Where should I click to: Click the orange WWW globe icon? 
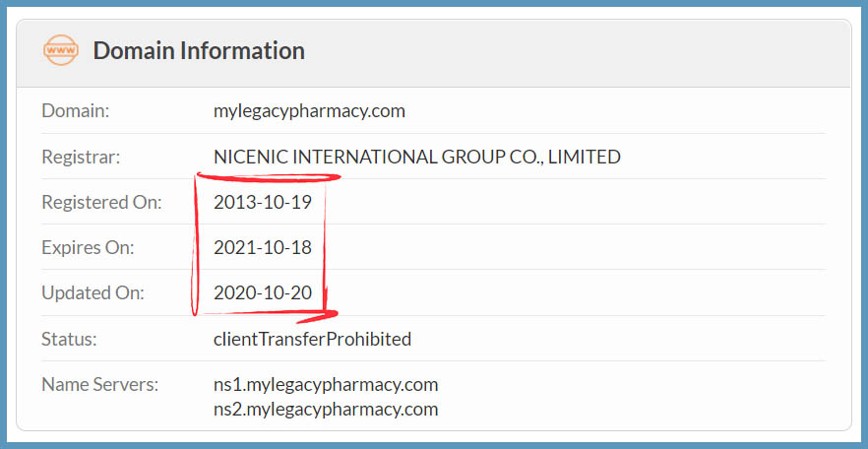click(61, 50)
